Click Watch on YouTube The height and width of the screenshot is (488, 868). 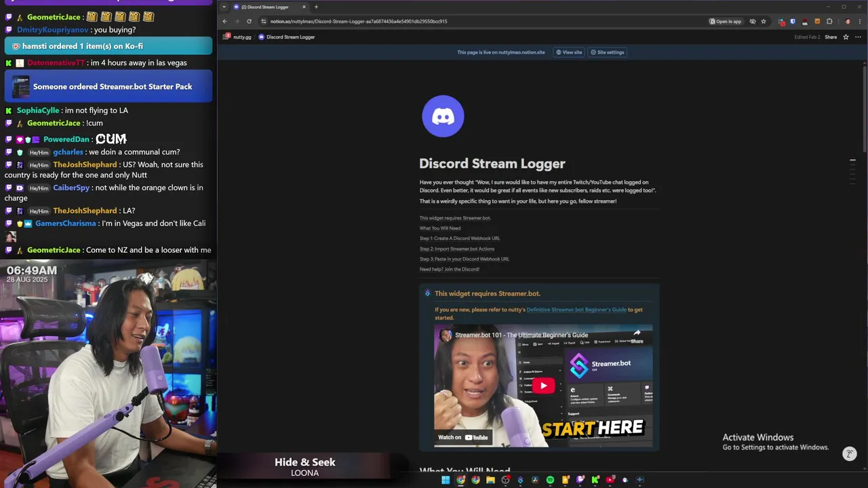[463, 437]
